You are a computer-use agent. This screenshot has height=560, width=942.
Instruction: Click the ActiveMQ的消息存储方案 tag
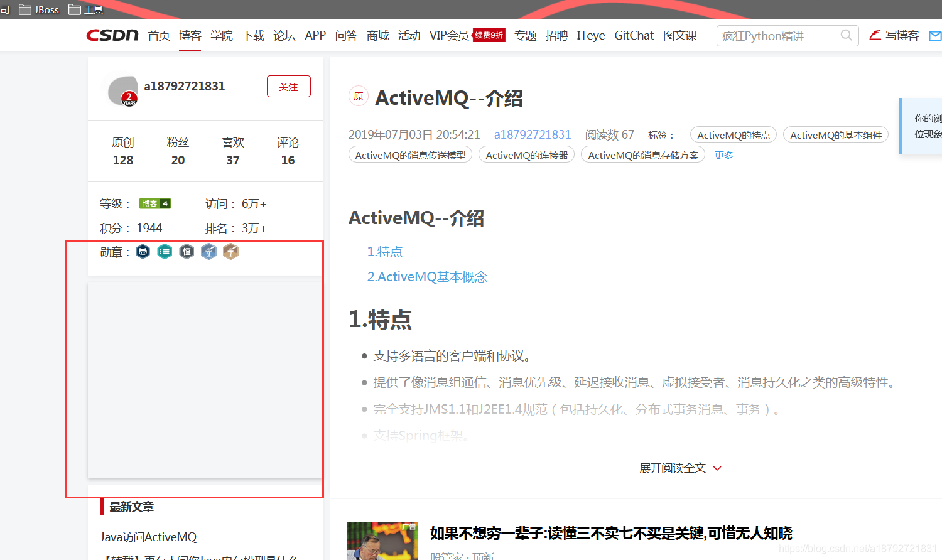[x=643, y=155]
